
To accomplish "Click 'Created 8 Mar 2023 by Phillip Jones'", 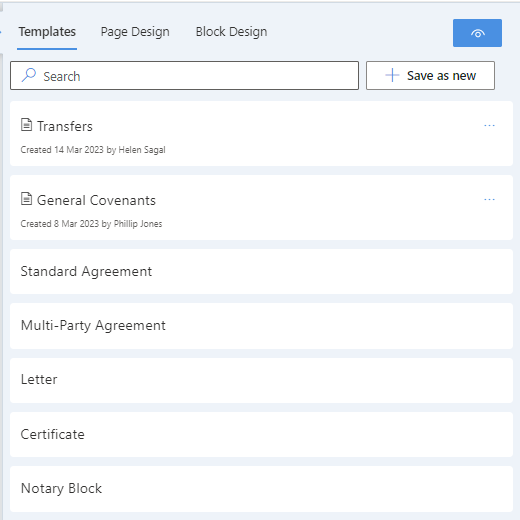I will point(91,224).
